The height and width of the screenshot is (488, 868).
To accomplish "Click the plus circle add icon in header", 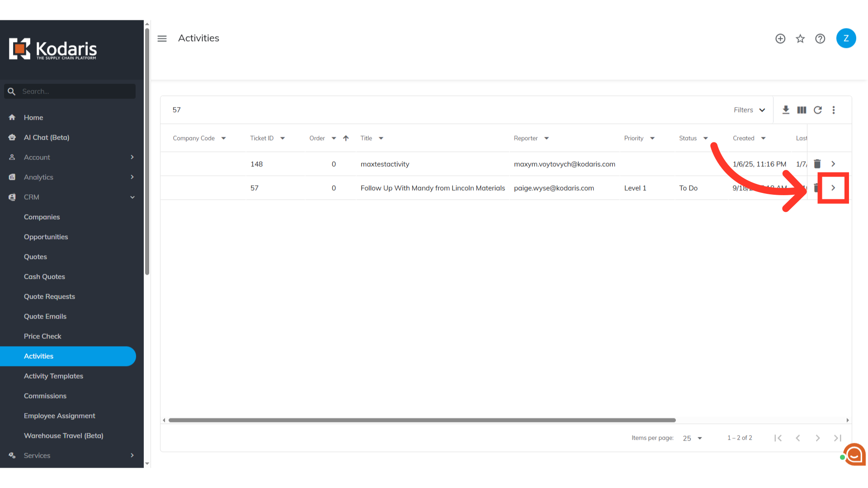I will tap(780, 38).
